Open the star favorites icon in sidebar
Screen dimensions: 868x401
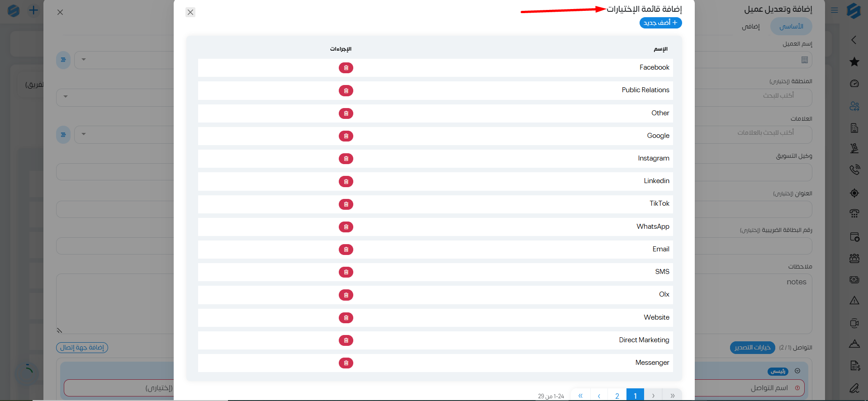(x=854, y=61)
